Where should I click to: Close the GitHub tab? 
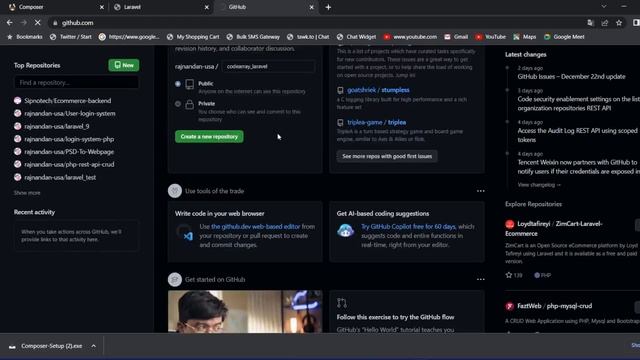click(x=311, y=7)
